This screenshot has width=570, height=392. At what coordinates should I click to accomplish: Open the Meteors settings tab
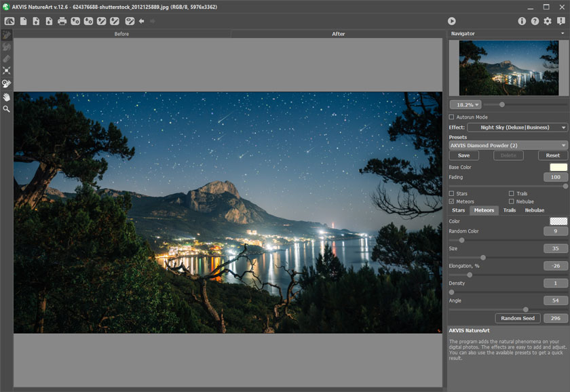[x=484, y=210]
